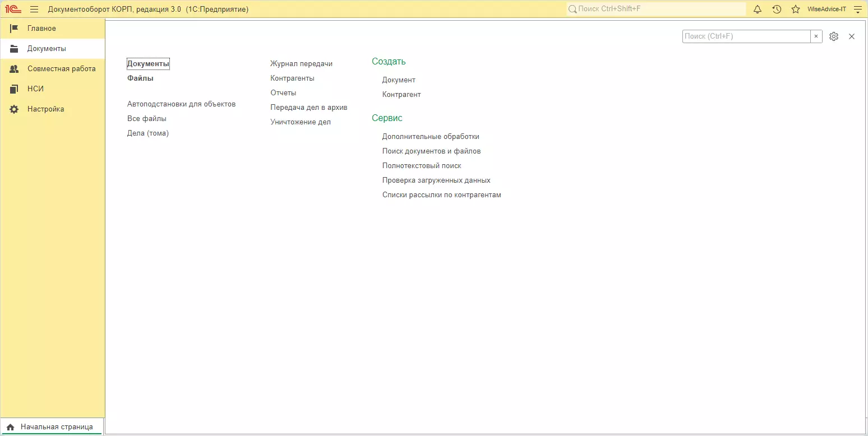
Task: Open the Контрагенты list
Action: pos(292,78)
